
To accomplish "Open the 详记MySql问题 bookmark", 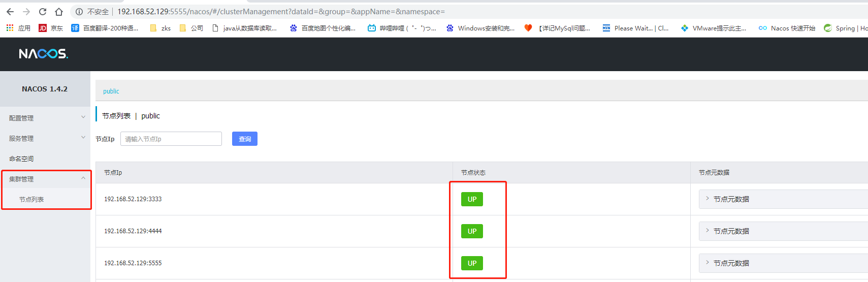I will click(557, 28).
